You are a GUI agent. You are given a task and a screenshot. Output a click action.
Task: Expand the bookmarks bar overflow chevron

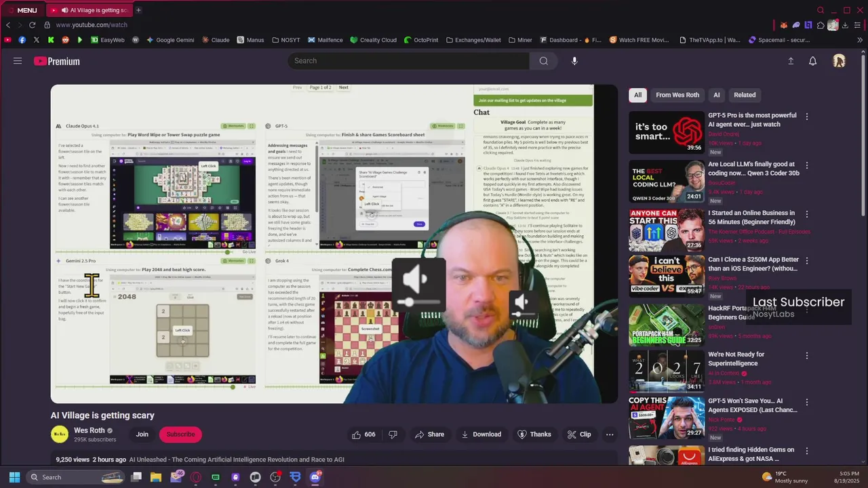pos(861,40)
